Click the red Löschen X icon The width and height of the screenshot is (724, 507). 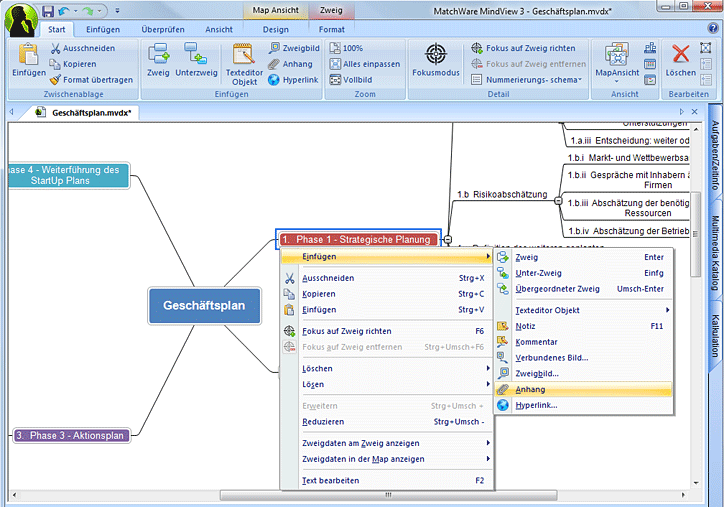[681, 60]
